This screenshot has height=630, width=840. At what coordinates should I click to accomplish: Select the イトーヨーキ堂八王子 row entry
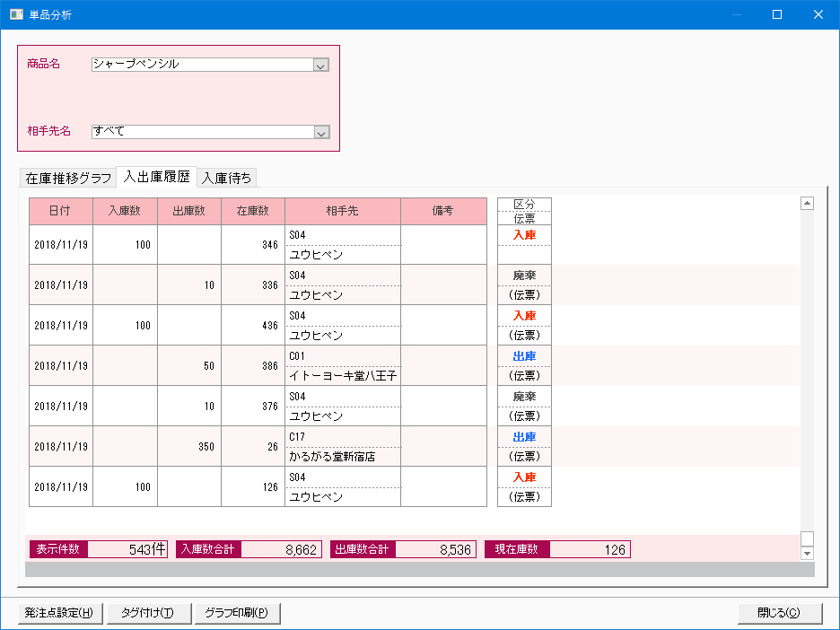tap(343, 376)
